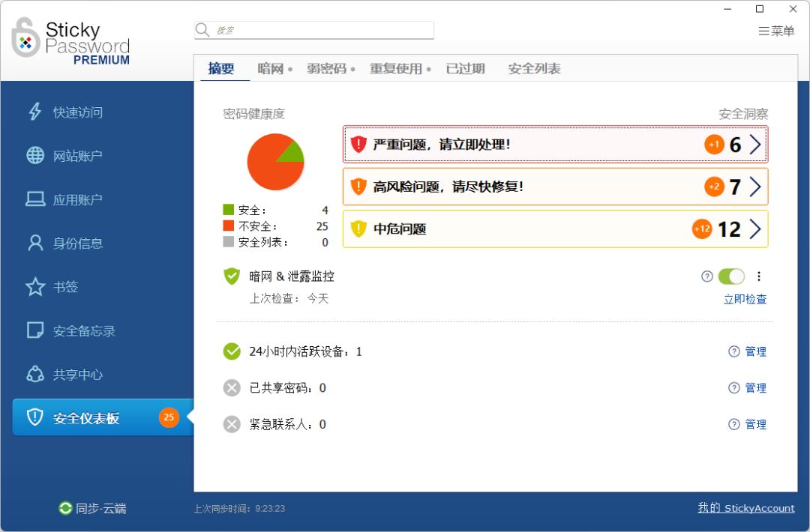Click the green check icon for 24小时内活跃设备
The width and height of the screenshot is (810, 532).
232,351
